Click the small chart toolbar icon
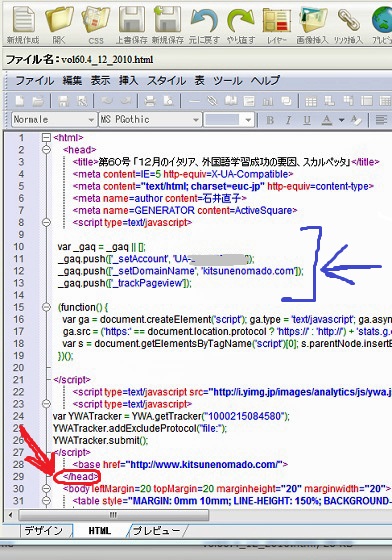Screen dimensions: 392x560 click(x=267, y=101)
